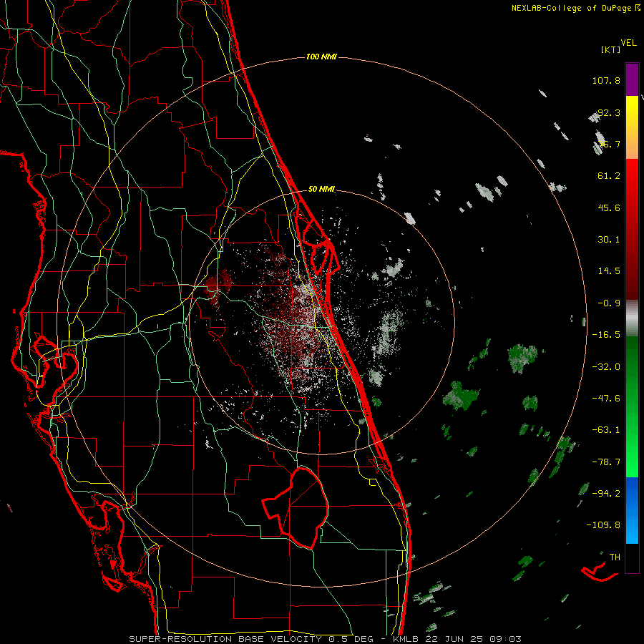The width and height of the screenshot is (644, 644).
Task: Click the 50 NMI range ring label
Action: (321, 190)
